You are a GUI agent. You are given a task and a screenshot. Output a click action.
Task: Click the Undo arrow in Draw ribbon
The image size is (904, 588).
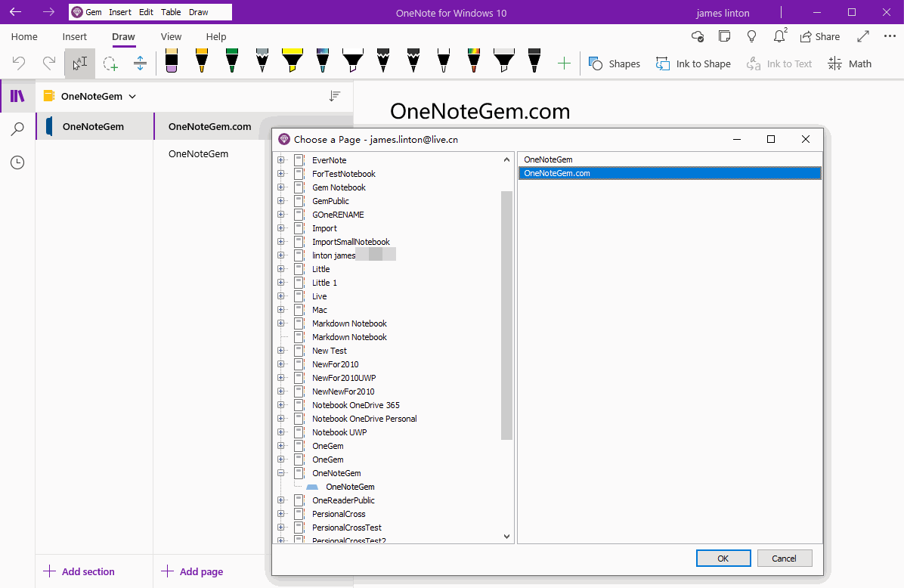pos(19,63)
